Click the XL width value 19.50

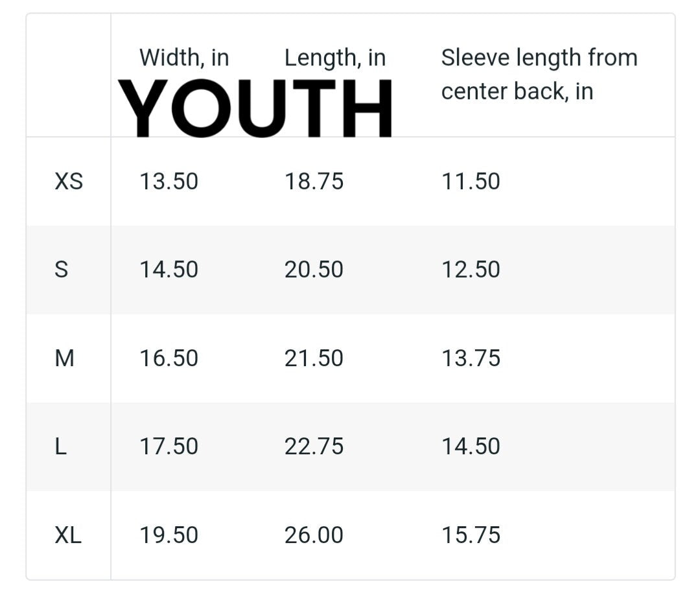169,535
